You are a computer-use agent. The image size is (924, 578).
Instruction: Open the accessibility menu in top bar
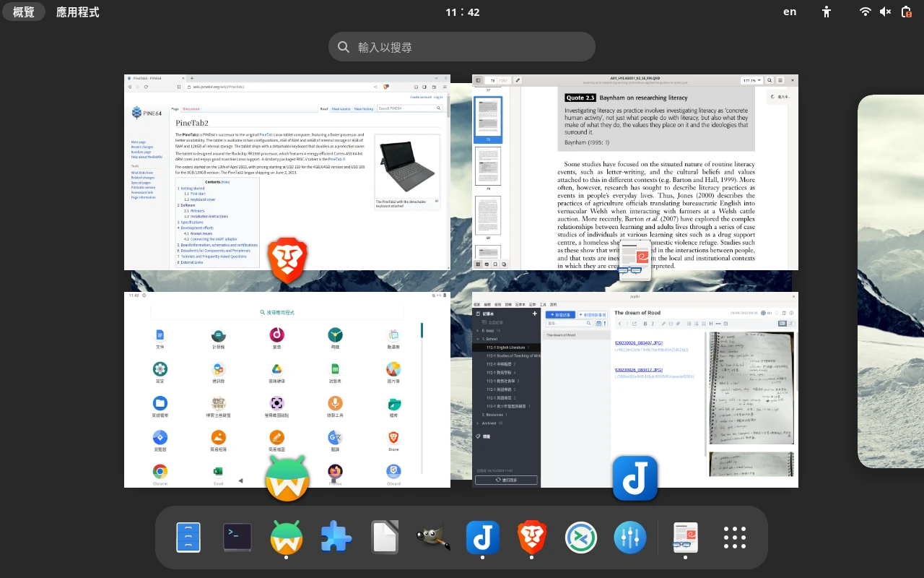[827, 12]
